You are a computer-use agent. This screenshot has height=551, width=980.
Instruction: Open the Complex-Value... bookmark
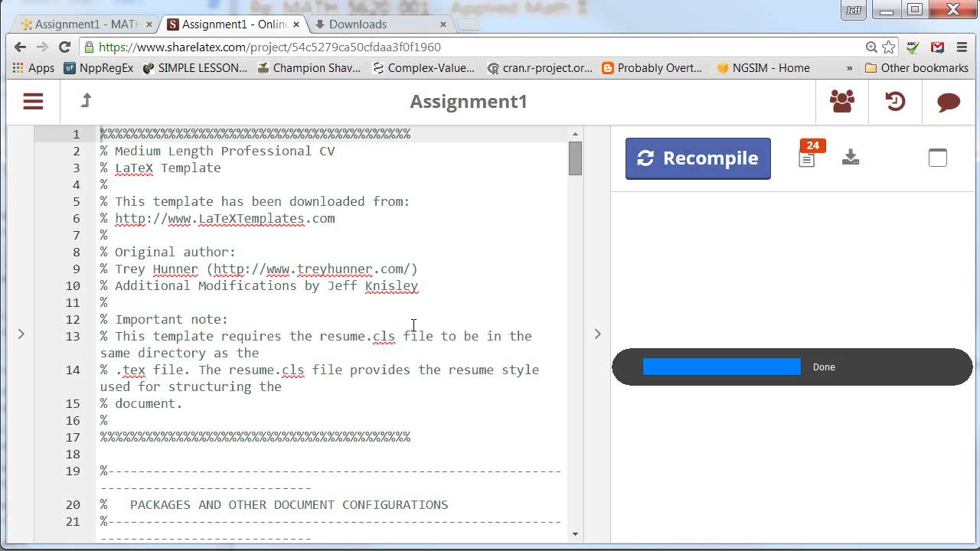click(x=423, y=67)
